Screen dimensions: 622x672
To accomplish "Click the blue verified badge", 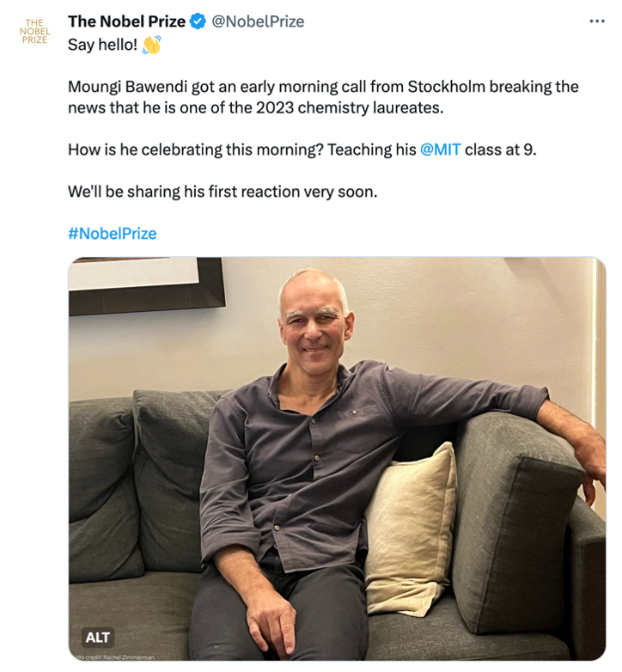I will coord(198,21).
